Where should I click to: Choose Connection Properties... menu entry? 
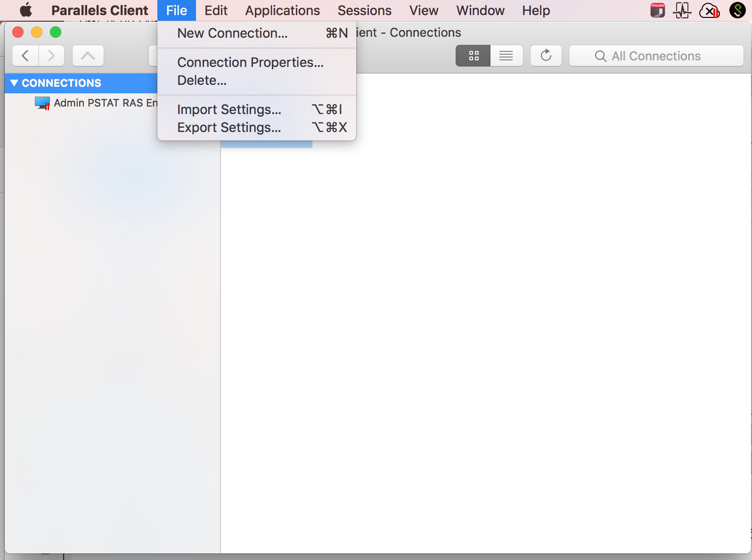point(257,62)
